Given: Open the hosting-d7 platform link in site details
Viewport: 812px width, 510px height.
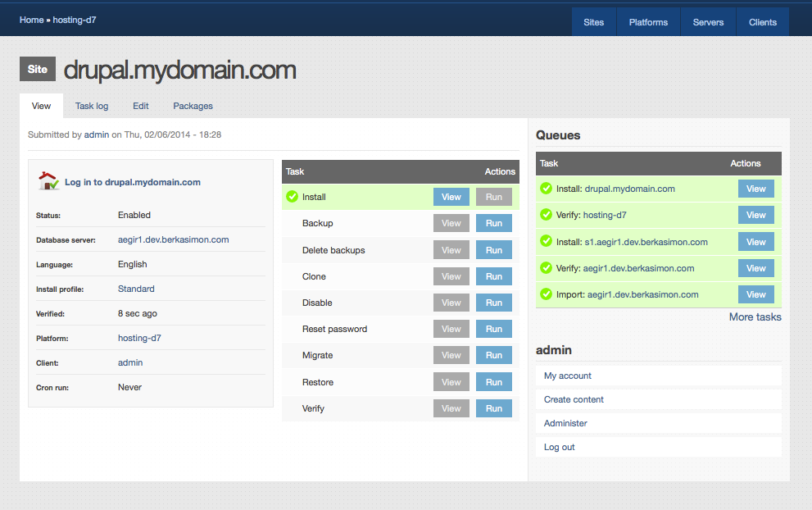Looking at the screenshot, I should [139, 338].
